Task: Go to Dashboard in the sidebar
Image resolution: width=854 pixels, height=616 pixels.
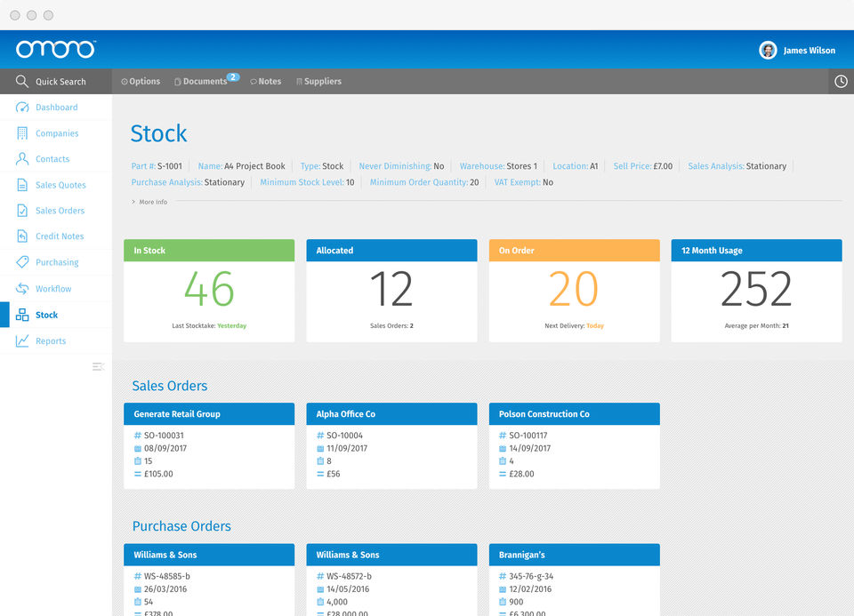Action: [x=56, y=108]
